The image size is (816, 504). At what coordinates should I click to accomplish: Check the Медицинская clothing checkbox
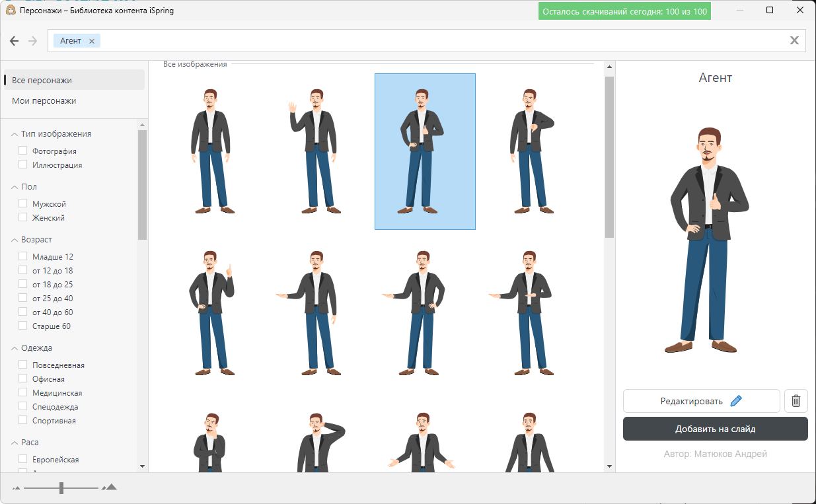coord(23,392)
